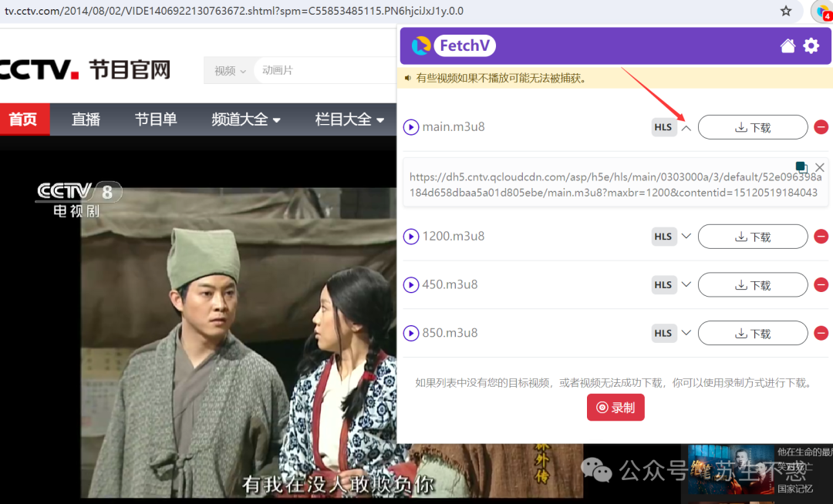Click the speaker notice icon in FetchV
This screenshot has width=833, height=504.
pyautogui.click(x=408, y=79)
